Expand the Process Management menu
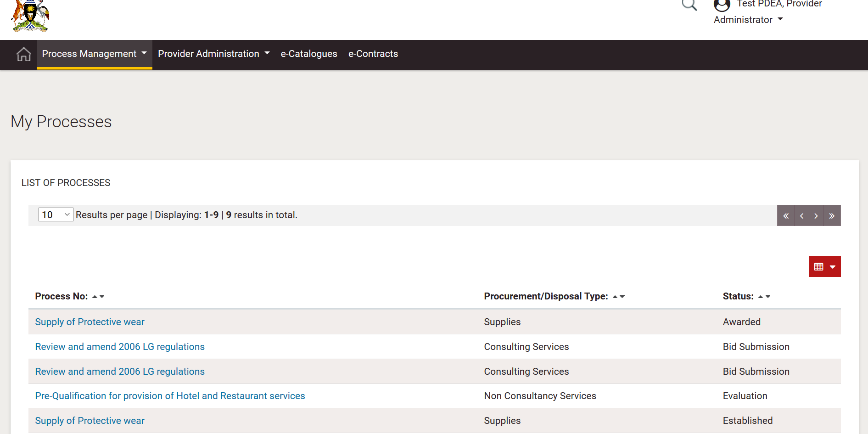Image resolution: width=868 pixels, height=434 pixels. click(x=94, y=54)
